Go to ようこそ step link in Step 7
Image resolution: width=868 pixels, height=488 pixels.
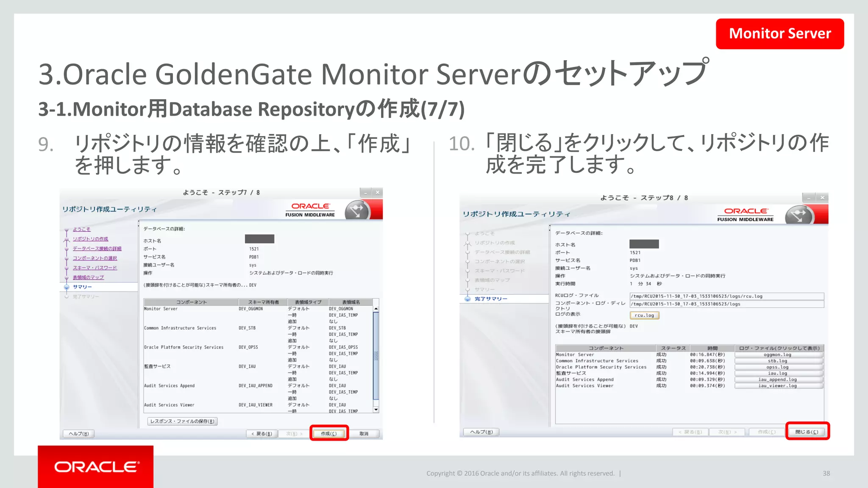(82, 229)
